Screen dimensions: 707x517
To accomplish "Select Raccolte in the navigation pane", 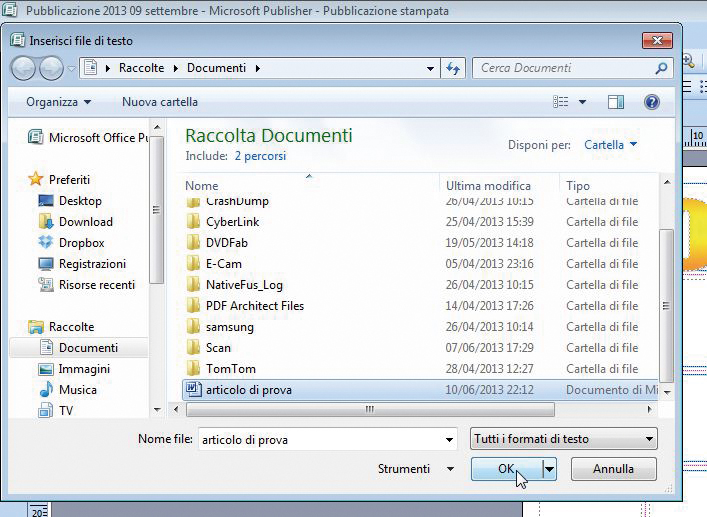I will 61,327.
